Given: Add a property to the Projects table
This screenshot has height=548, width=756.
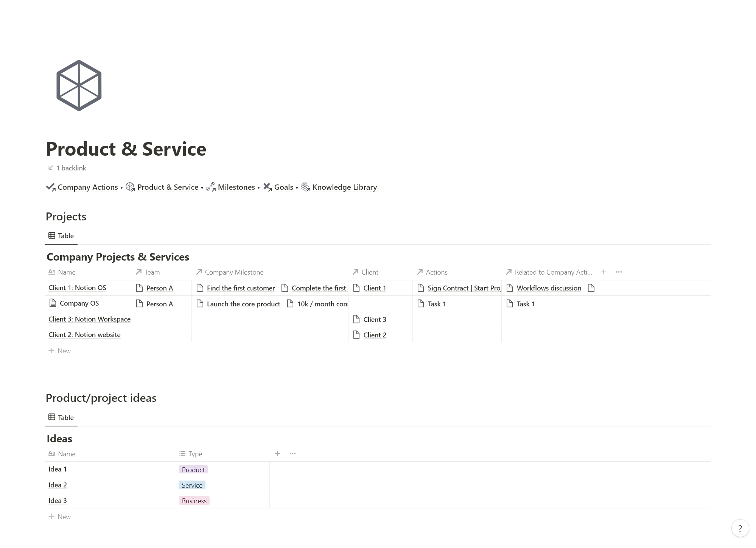Looking at the screenshot, I should [604, 272].
